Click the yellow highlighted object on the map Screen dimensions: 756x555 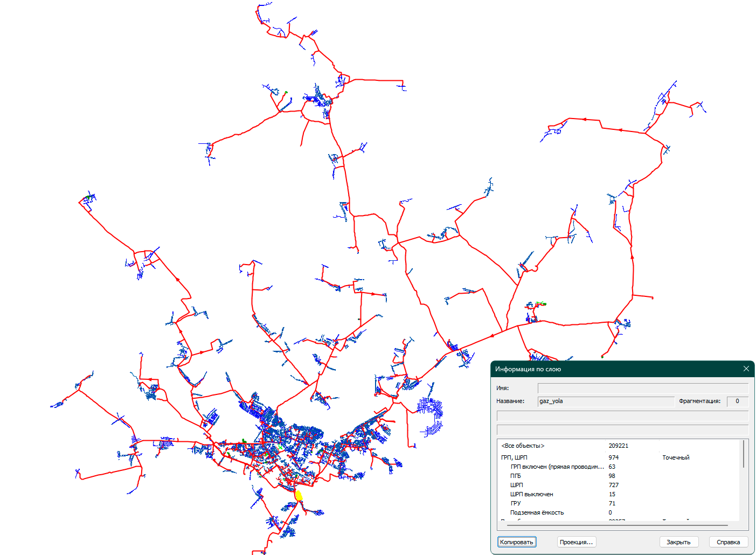click(299, 495)
